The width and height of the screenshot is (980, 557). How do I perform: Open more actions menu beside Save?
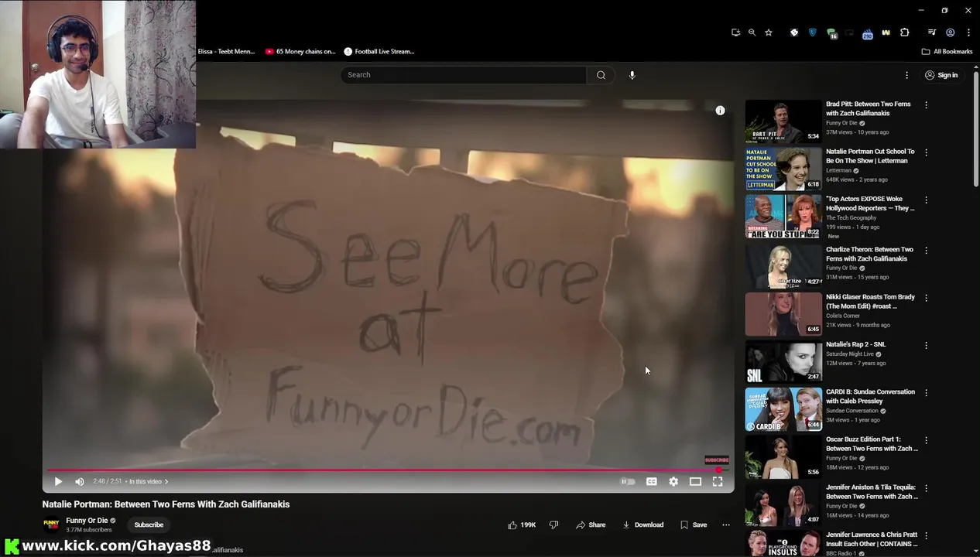point(725,525)
